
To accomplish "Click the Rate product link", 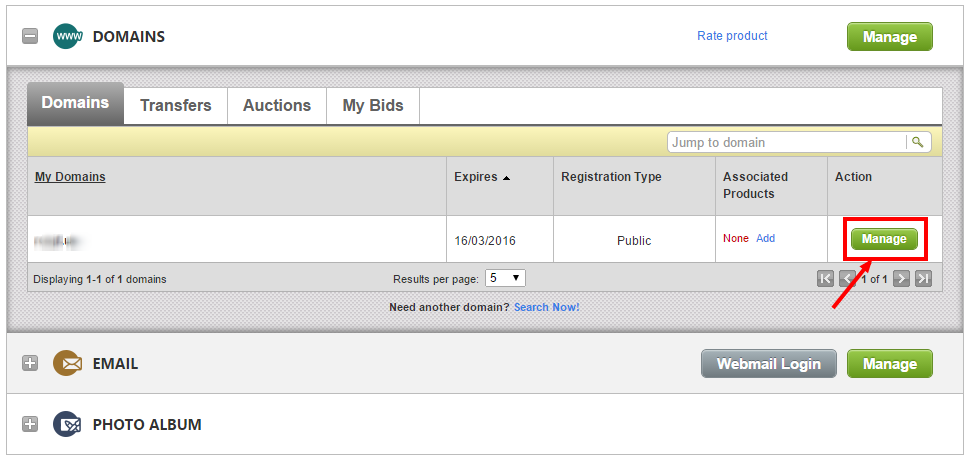I will pos(732,36).
